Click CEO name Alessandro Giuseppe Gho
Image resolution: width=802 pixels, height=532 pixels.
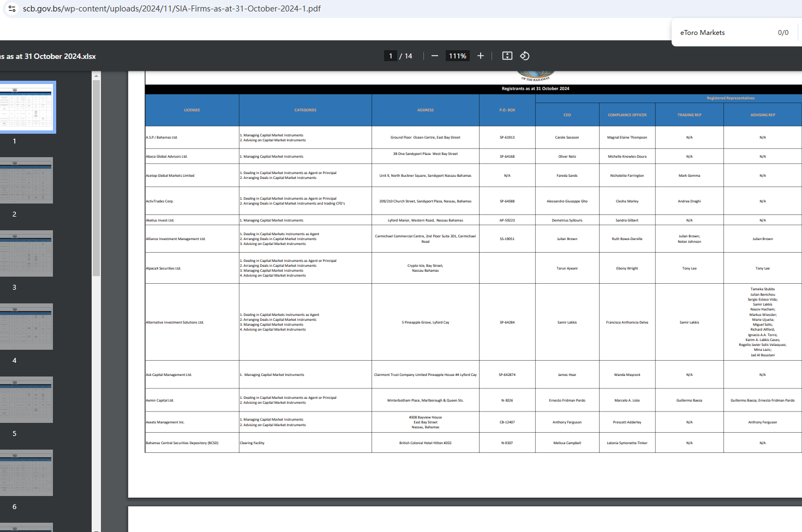click(567, 201)
